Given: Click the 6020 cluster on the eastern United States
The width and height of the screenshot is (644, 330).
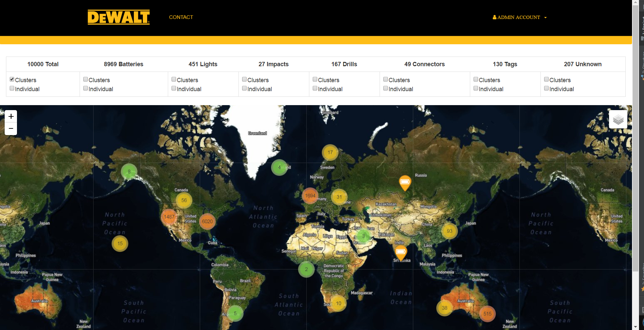Looking at the screenshot, I should (207, 222).
